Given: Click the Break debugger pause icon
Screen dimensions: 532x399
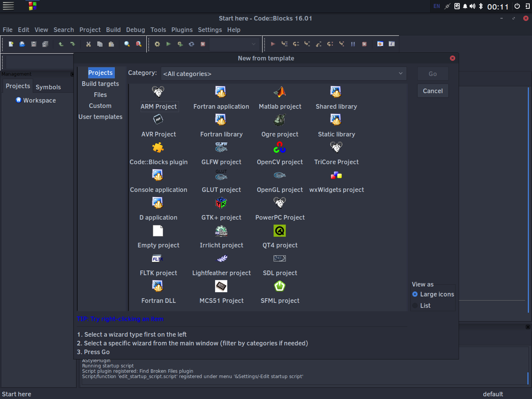Looking at the screenshot, I should coord(353,44).
